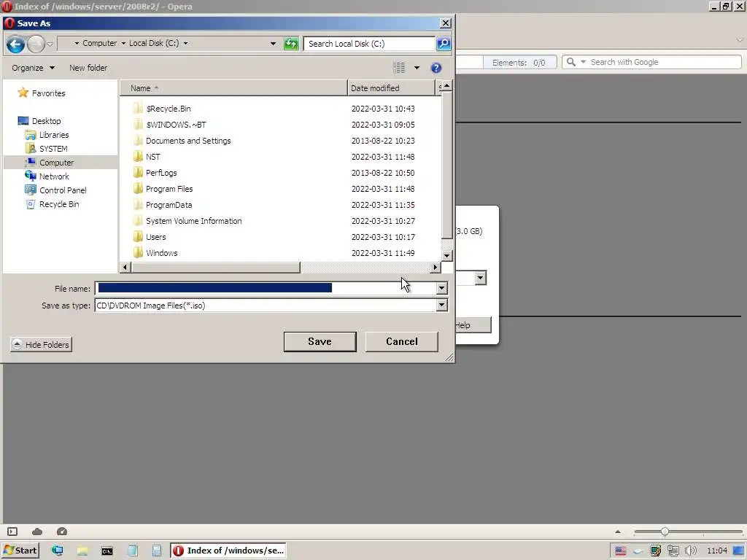747x560 pixels.
Task: Expand the view options dropdown arrow
Action: tap(417, 68)
